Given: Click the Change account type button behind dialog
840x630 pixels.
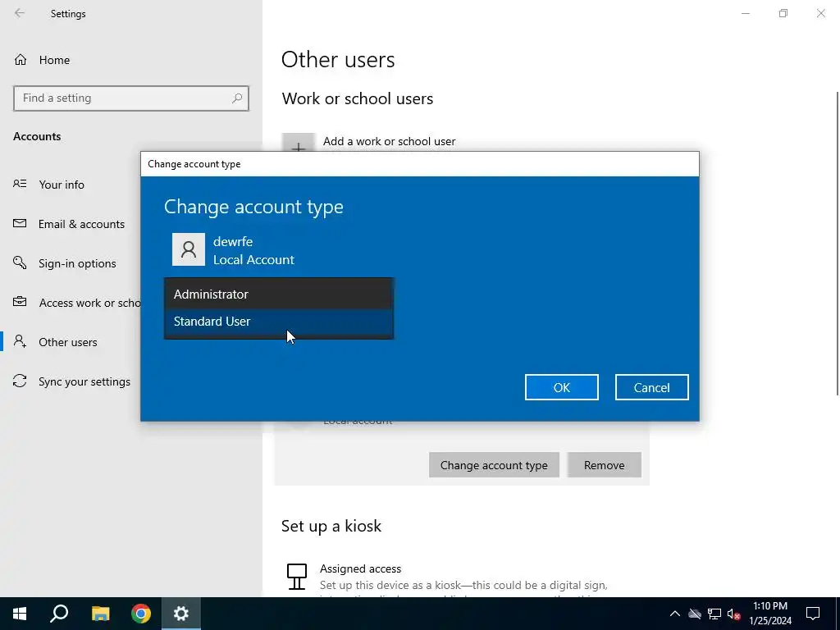Looking at the screenshot, I should pos(494,465).
